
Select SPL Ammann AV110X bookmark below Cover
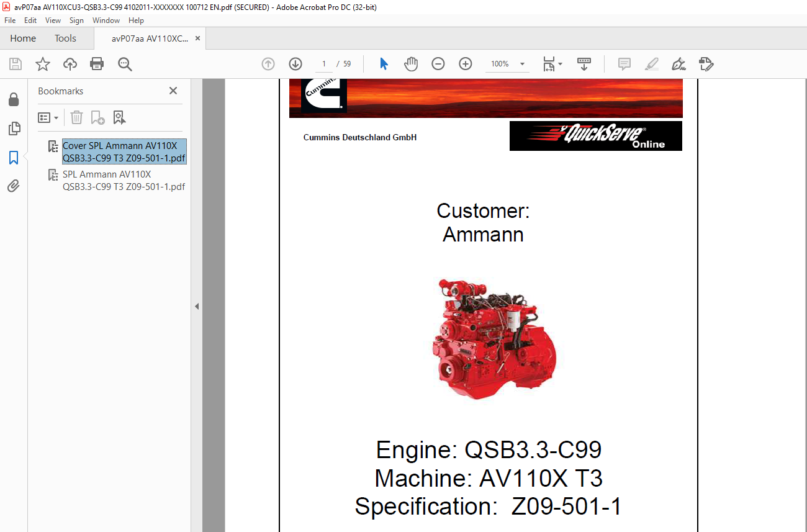coord(124,181)
